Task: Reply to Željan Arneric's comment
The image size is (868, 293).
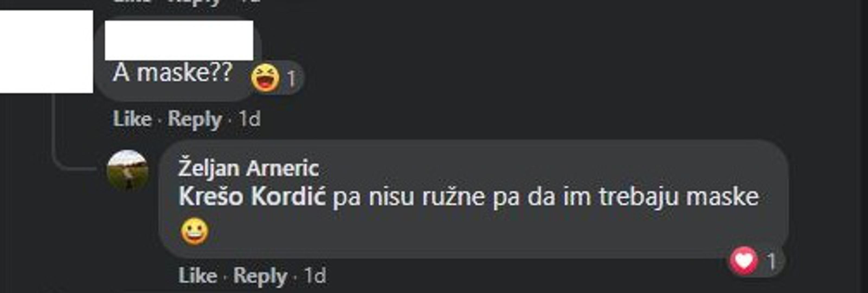Action: [260, 276]
